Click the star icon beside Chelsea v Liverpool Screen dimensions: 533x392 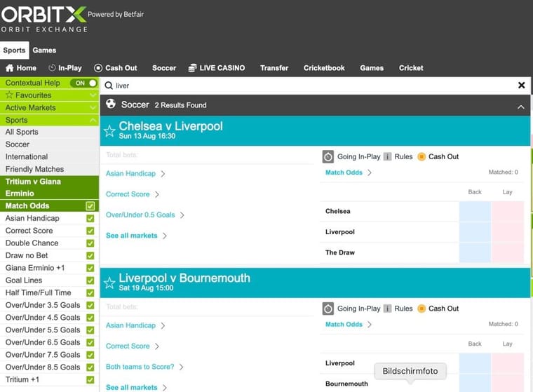tap(109, 131)
